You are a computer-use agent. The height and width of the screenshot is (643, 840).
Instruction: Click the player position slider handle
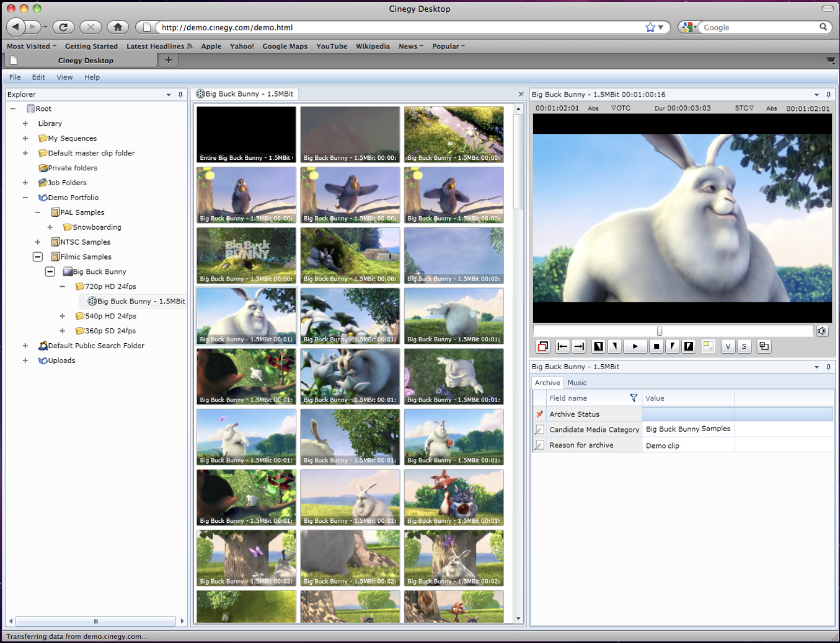(x=660, y=331)
